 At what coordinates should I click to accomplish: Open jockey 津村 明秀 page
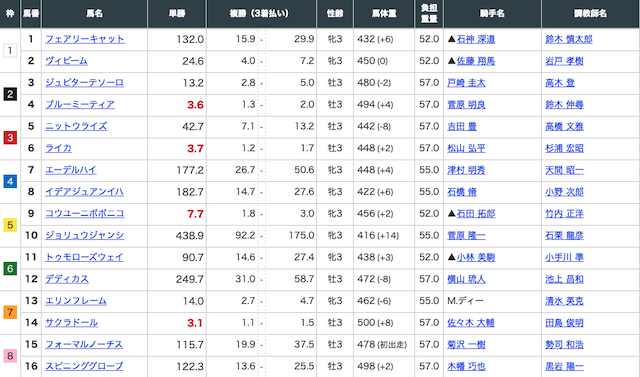click(x=466, y=171)
